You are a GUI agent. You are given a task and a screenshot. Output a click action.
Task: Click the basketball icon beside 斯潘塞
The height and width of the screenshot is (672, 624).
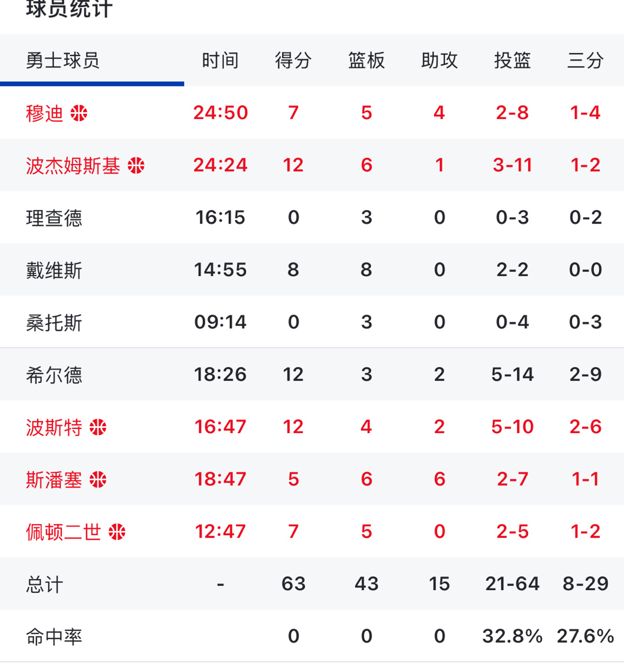click(99, 479)
